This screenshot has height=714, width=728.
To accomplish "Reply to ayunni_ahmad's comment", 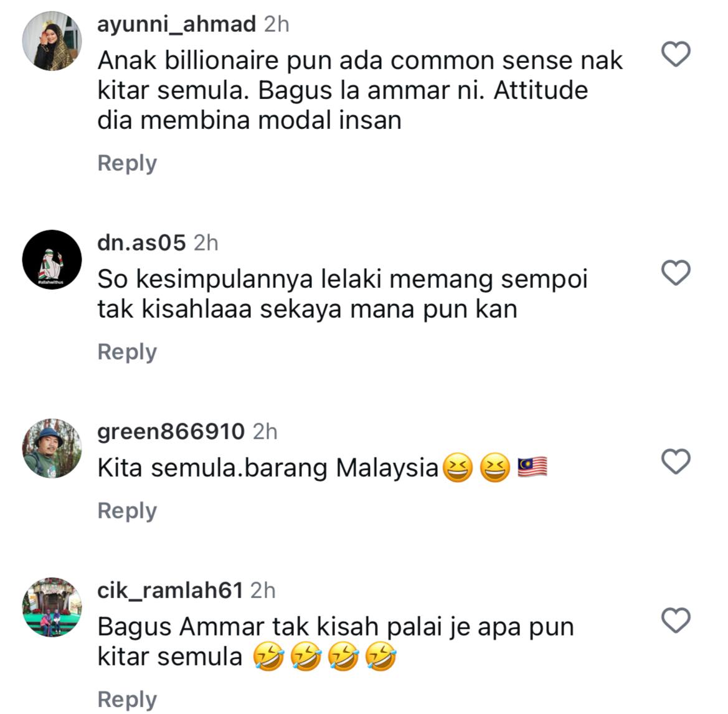I will (x=127, y=163).
